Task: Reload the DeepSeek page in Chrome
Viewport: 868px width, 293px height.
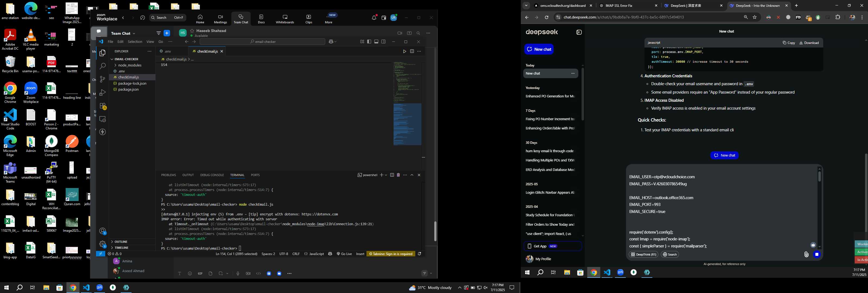Action: pos(547,18)
